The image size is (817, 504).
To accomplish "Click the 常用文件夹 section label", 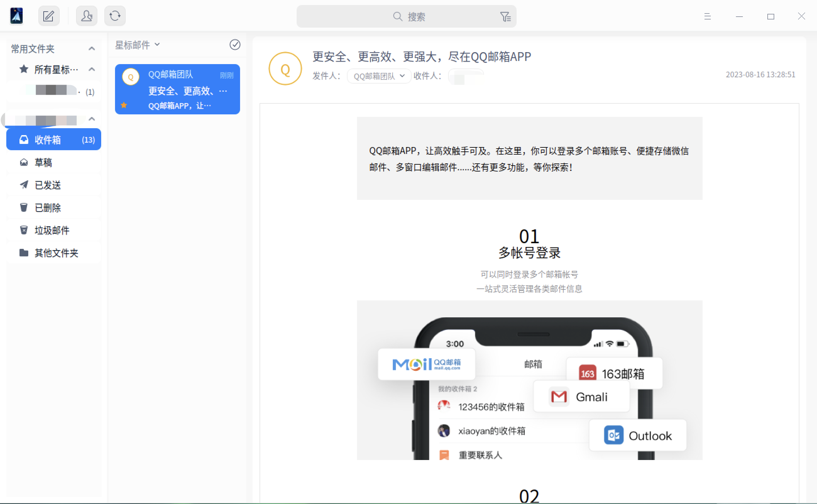I will 33,49.
